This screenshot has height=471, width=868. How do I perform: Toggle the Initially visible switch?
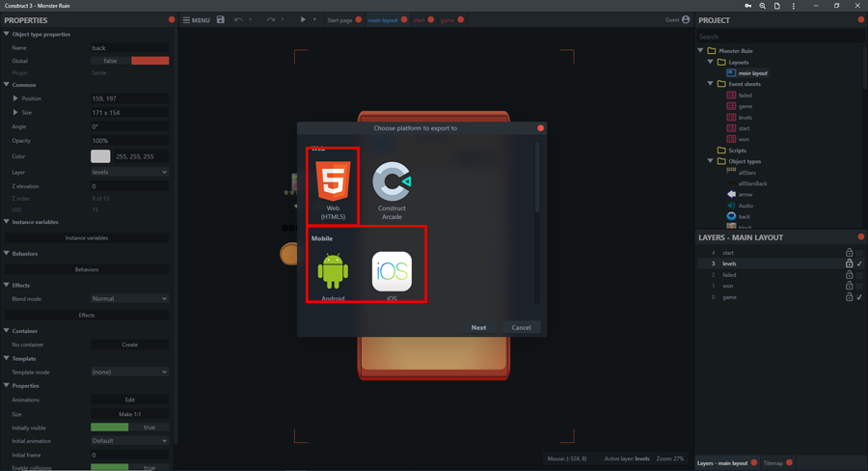click(x=129, y=428)
